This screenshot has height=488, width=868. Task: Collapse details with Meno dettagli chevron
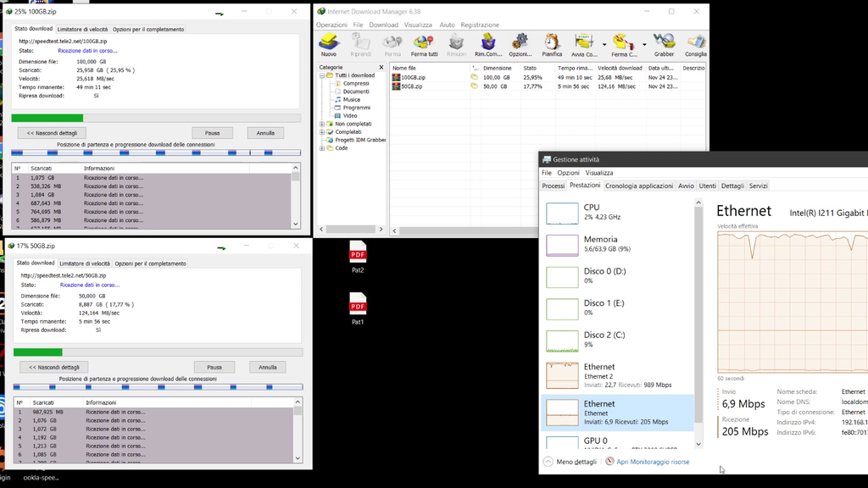[x=548, y=462]
